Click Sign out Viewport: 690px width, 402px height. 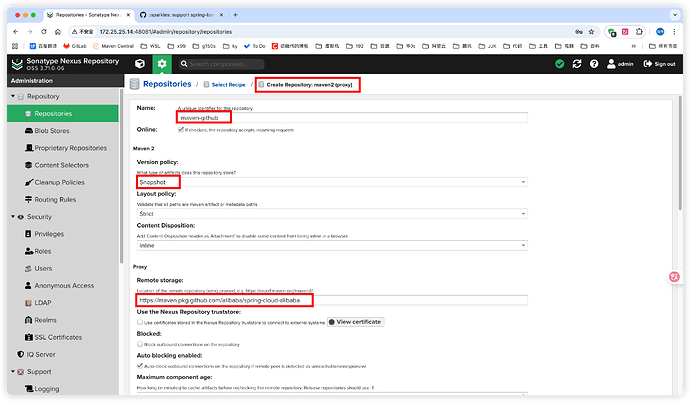click(659, 64)
